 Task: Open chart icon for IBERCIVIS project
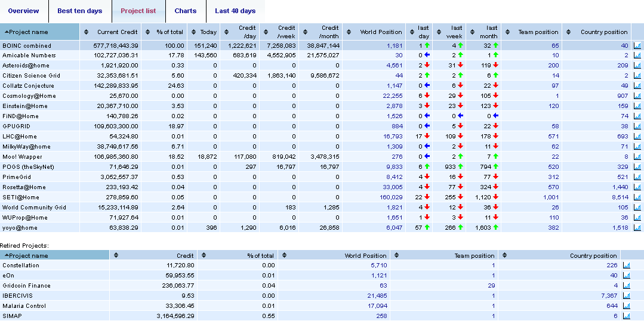pos(626,295)
